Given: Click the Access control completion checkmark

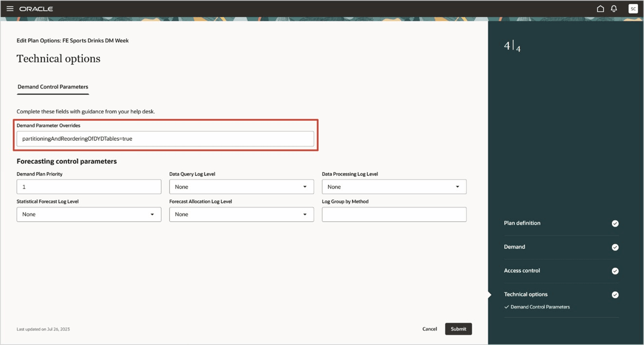Looking at the screenshot, I should point(615,271).
